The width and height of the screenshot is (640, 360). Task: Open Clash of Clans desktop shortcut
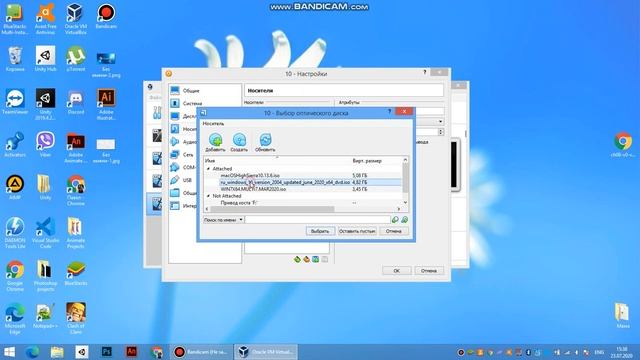pos(76,318)
